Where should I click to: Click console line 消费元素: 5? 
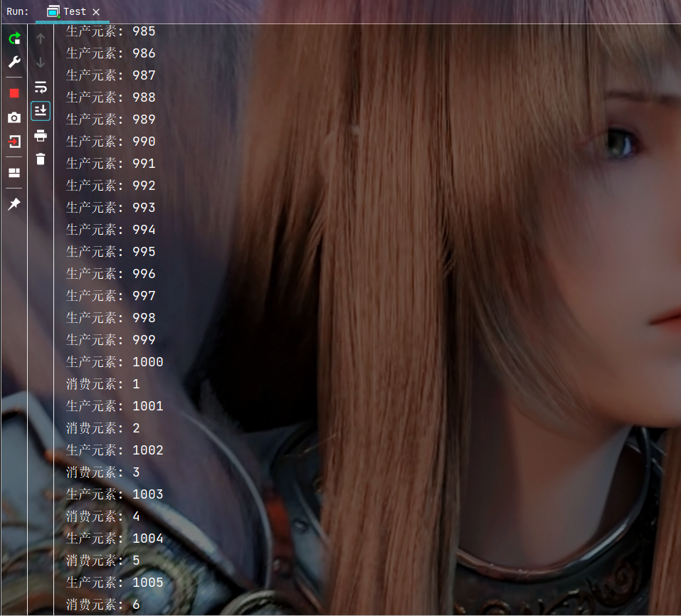click(103, 561)
